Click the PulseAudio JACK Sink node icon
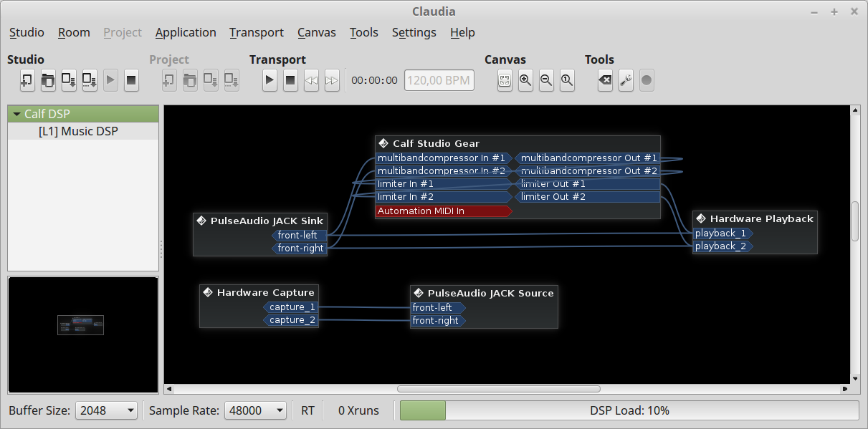 (201, 221)
